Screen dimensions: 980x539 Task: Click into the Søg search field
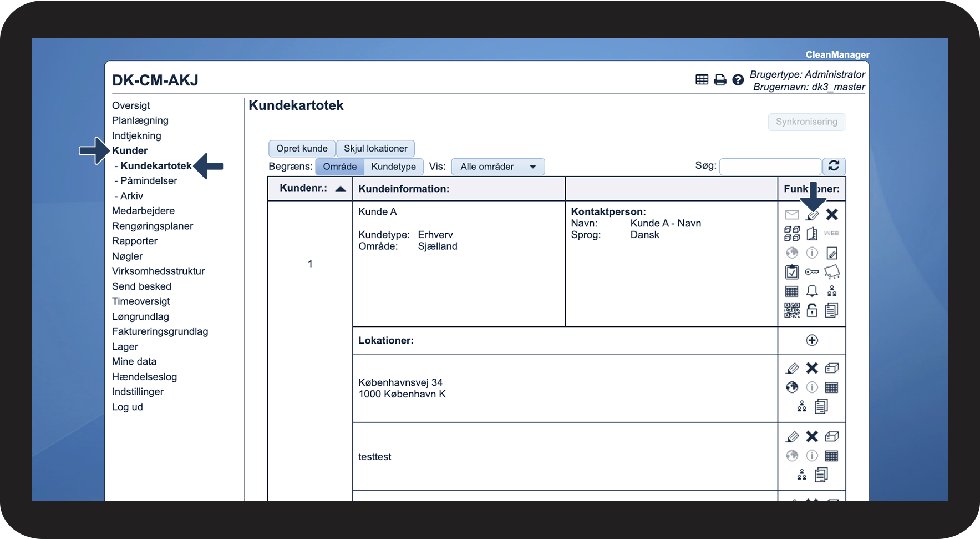770,166
